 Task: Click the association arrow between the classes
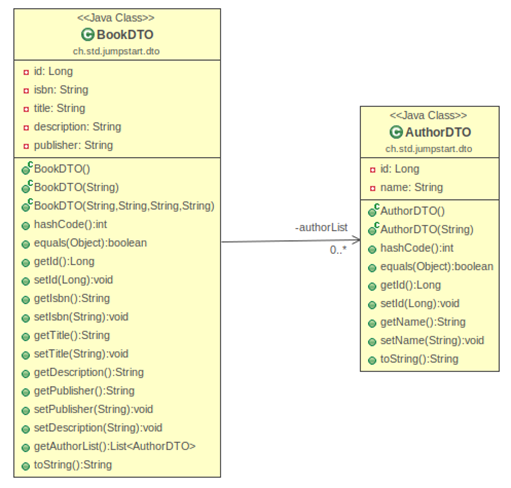(x=291, y=241)
